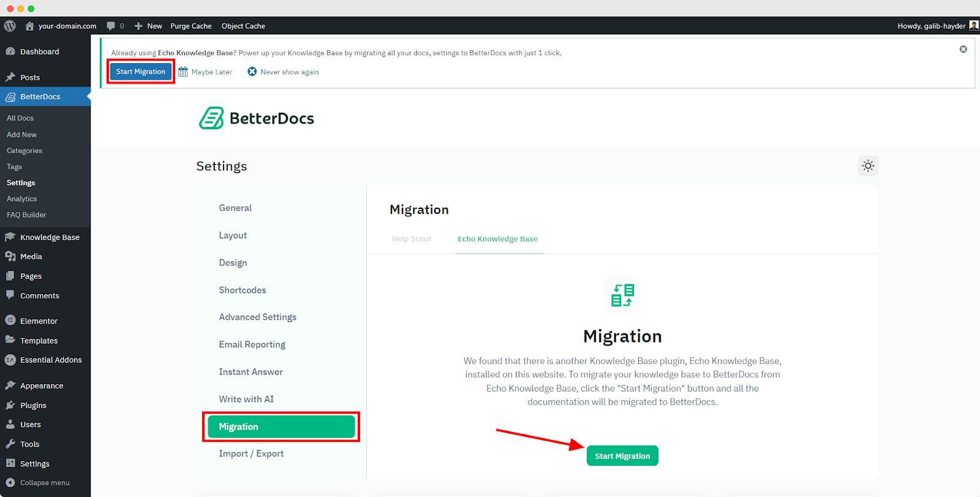Open Shortcodes settings section
This screenshot has width=980, height=497.
click(x=243, y=290)
